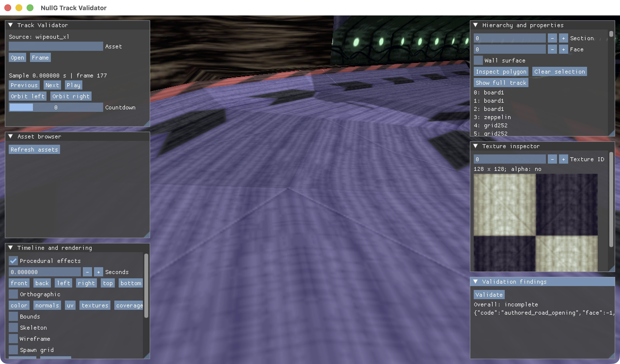Click the Timeline and rendering panel scrollbar
Screen dimensions: 620x364
(146, 286)
